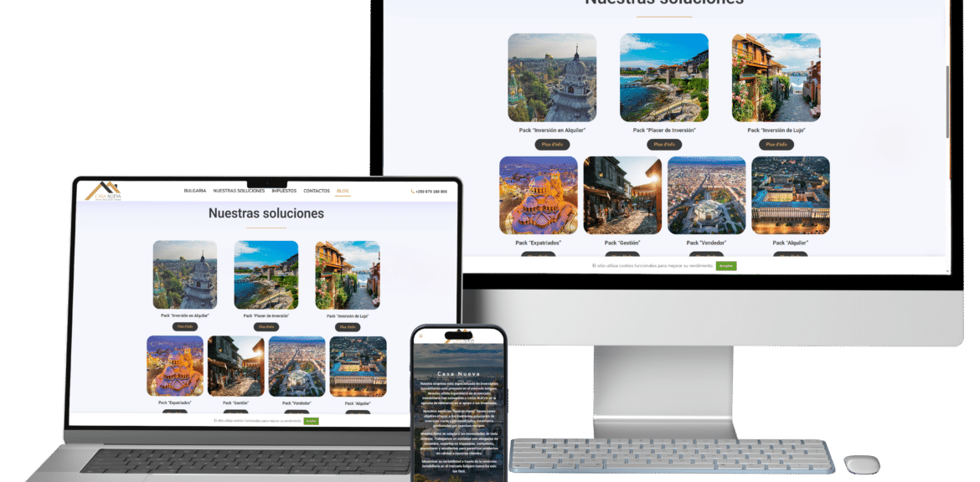Open the Pack Expatriados image on the monitor

[539, 195]
